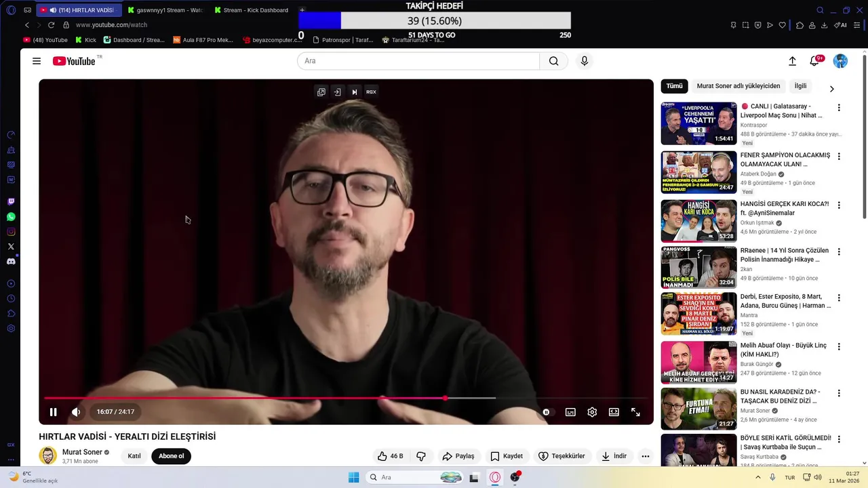The width and height of the screenshot is (868, 488).
Task: Open options for Melih Abuaf Olayı video
Action: click(839, 346)
